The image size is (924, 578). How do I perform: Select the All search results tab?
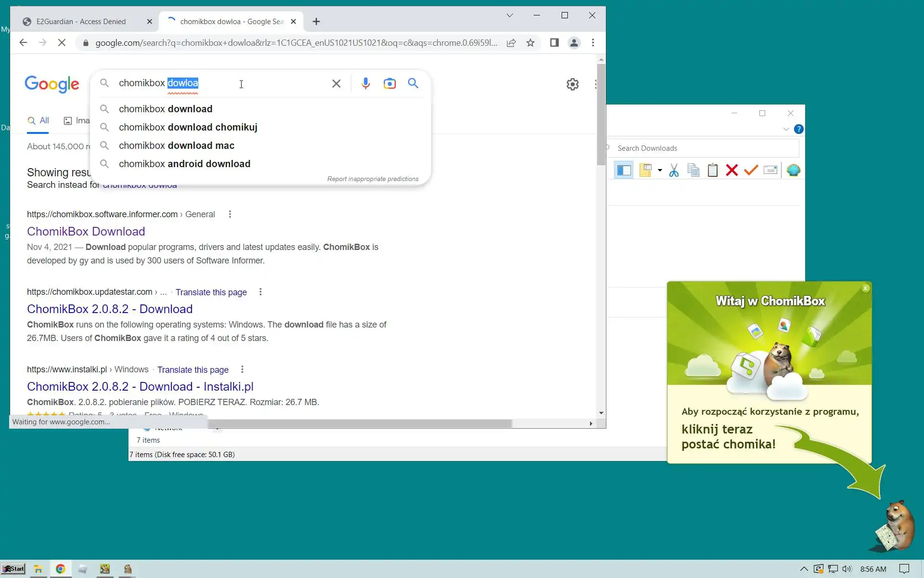pyautogui.click(x=38, y=121)
